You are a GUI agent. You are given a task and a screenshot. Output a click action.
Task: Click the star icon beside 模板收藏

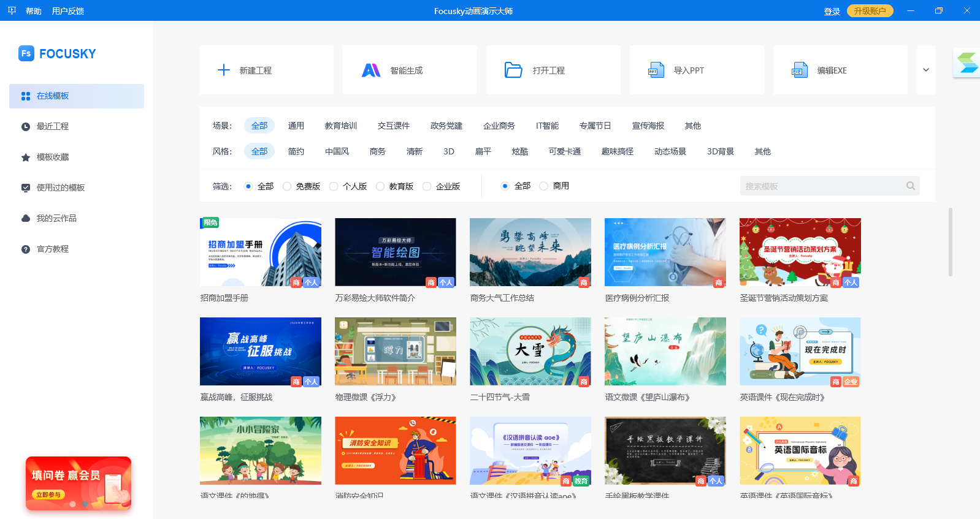26,157
